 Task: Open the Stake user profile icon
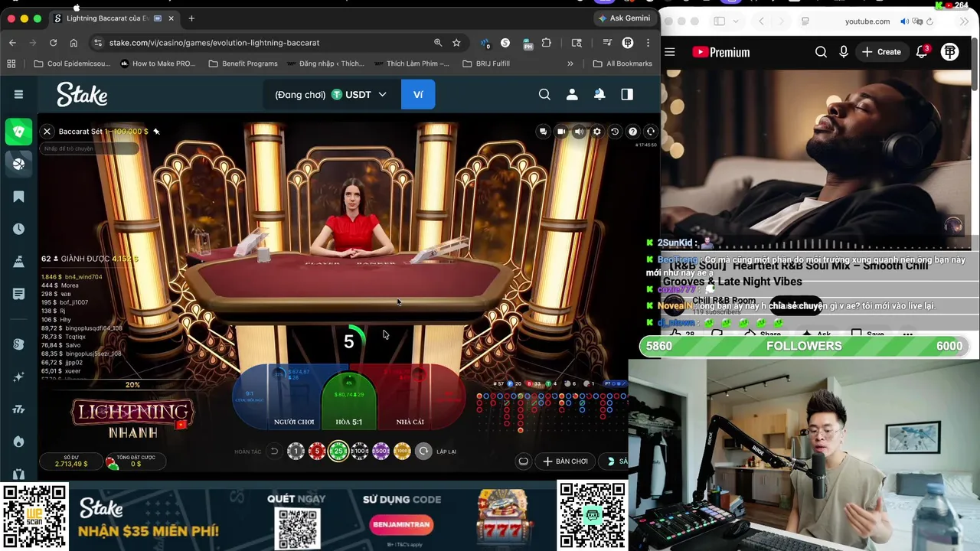coord(572,94)
